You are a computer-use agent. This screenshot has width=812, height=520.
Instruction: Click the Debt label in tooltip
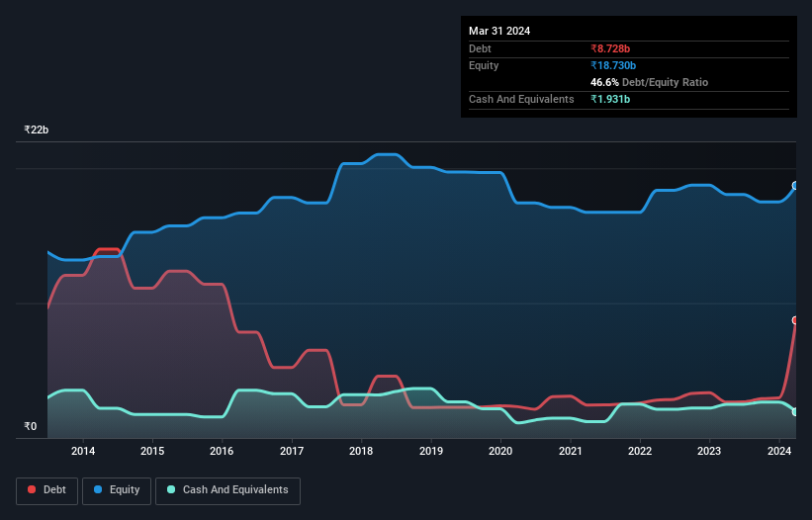point(480,48)
